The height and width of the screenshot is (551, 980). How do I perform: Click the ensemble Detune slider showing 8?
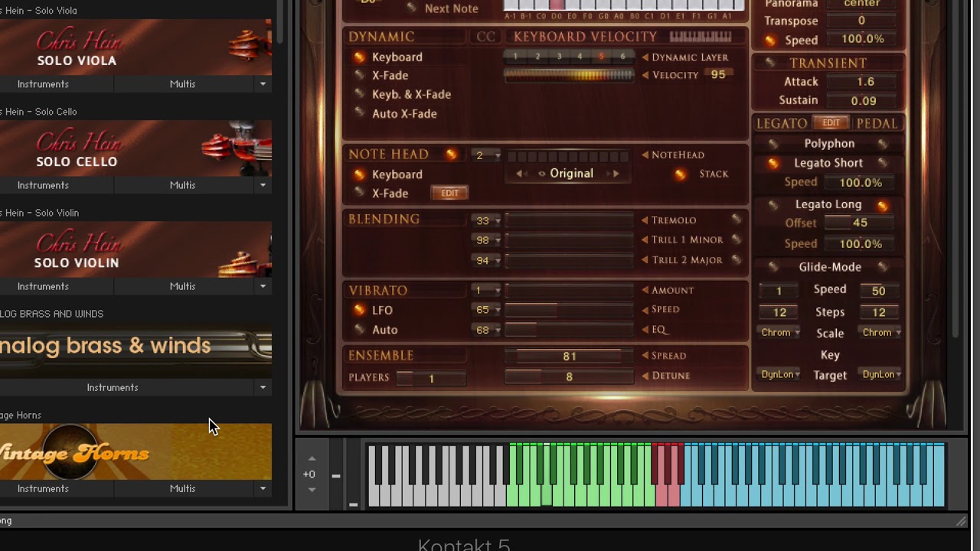click(x=569, y=377)
